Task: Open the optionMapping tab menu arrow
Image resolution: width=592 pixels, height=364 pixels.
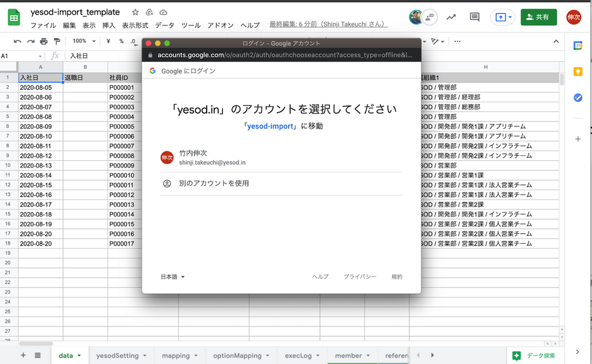Action: point(267,356)
